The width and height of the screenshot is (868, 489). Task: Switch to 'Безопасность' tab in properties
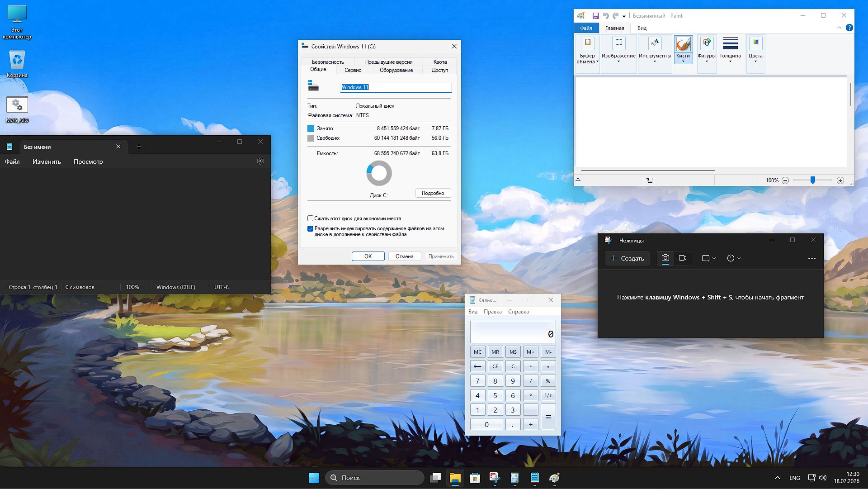coord(328,62)
